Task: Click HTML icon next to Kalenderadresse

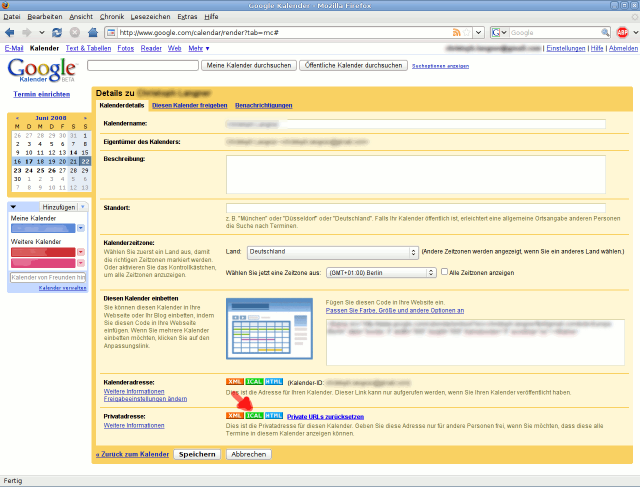Action: (x=274, y=382)
